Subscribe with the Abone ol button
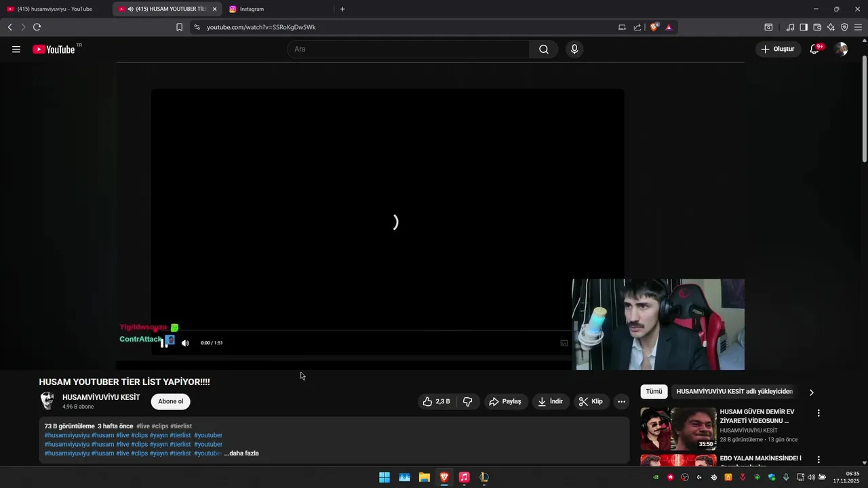 tap(171, 401)
